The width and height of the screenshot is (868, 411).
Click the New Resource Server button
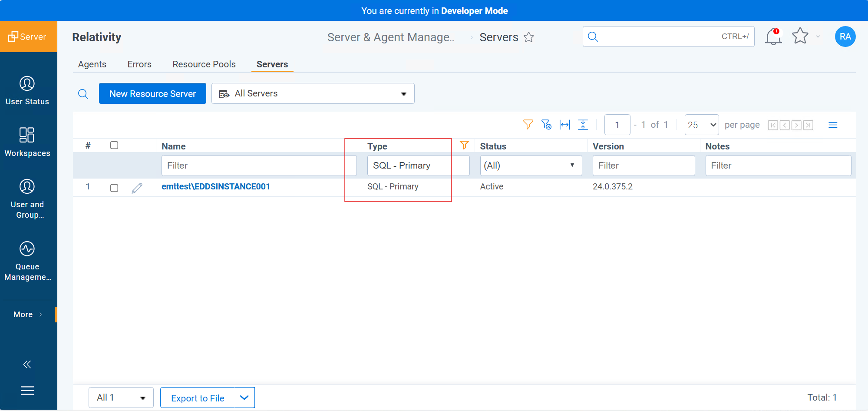point(152,94)
